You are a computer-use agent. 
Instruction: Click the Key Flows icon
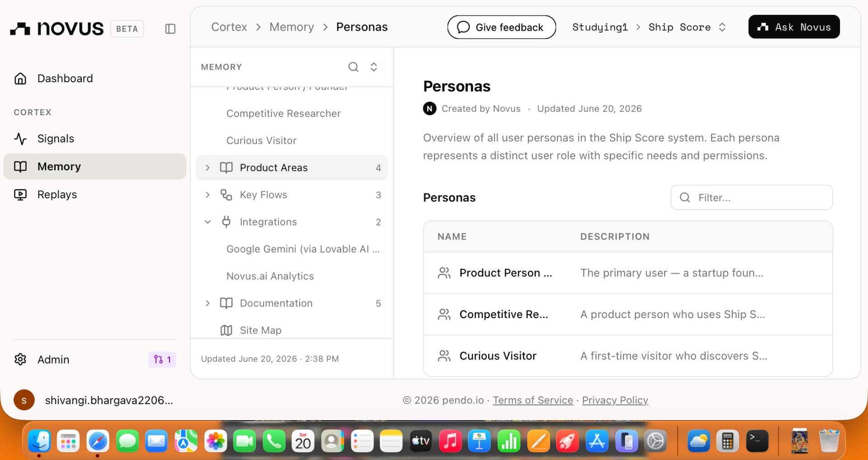226,195
